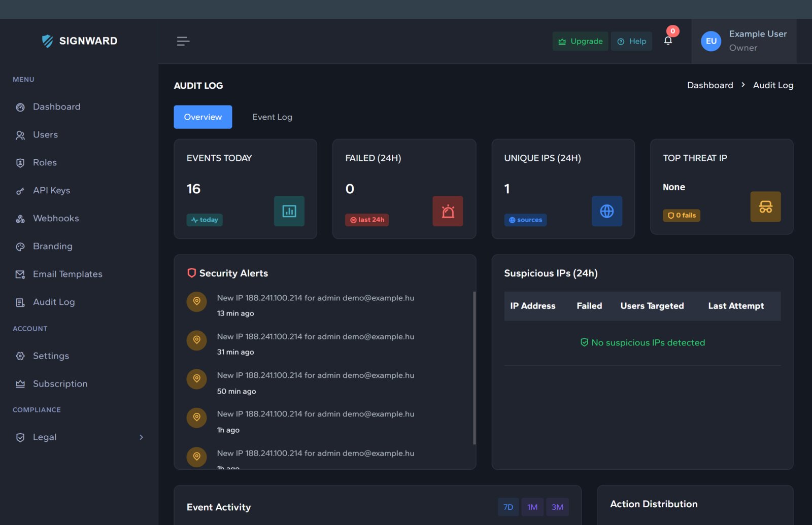Click the EU user avatar
This screenshot has width=812, height=525.
[x=711, y=41]
